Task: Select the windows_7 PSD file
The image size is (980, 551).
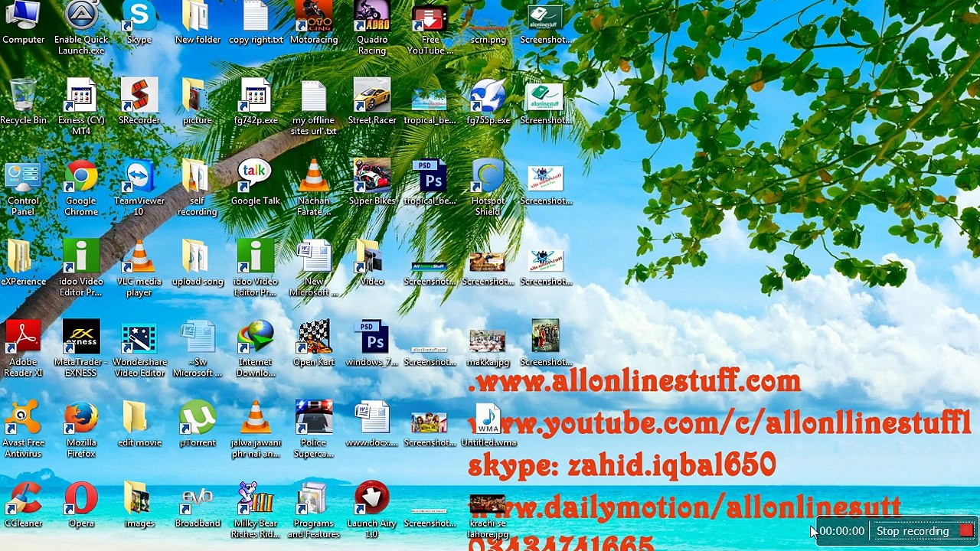Action: click(x=372, y=344)
